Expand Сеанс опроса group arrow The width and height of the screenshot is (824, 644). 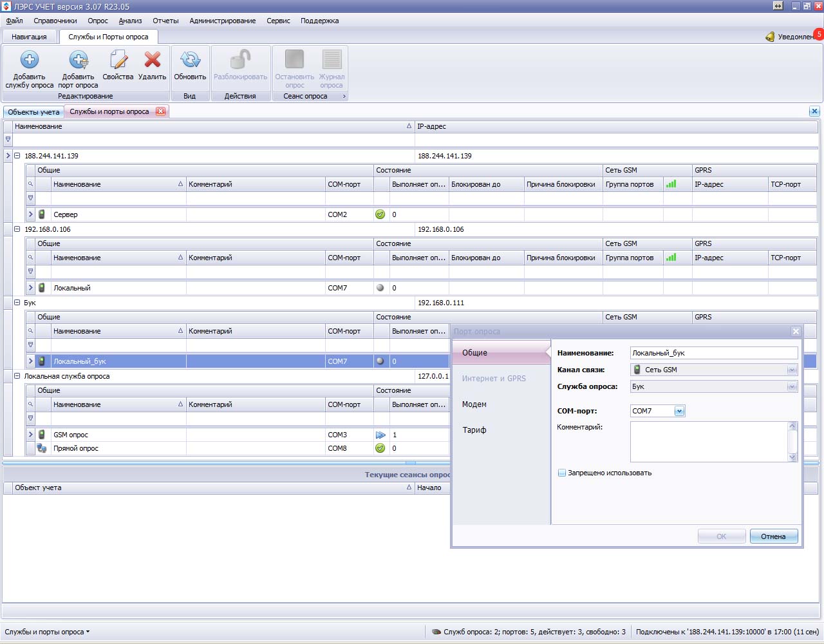click(344, 96)
